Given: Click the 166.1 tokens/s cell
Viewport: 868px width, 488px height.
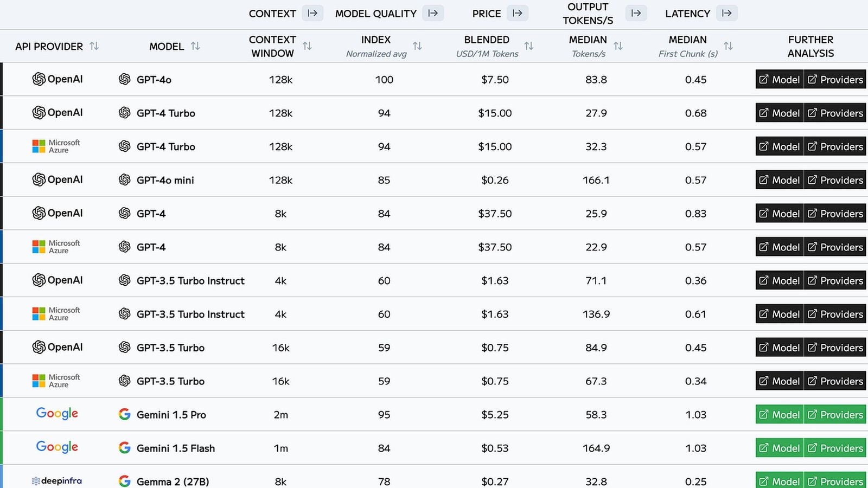Looking at the screenshot, I should coord(596,180).
